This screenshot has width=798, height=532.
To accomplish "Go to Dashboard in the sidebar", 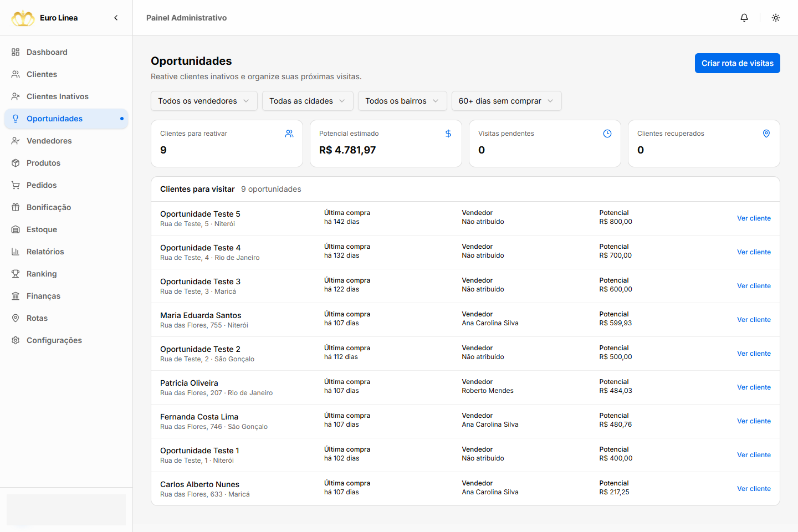I will click(66, 52).
